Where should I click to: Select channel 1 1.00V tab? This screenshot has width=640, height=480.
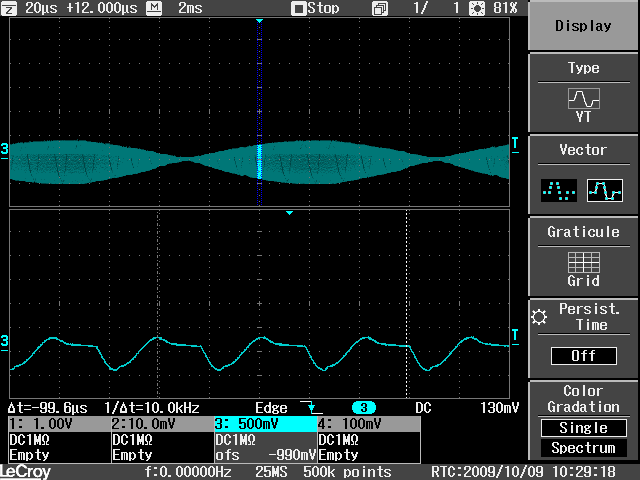[x=60, y=424]
